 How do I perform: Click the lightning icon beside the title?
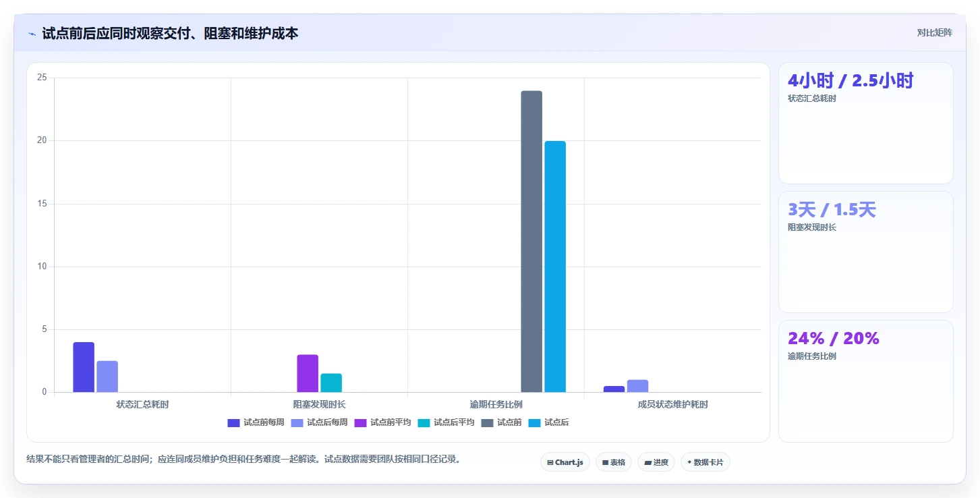point(32,33)
